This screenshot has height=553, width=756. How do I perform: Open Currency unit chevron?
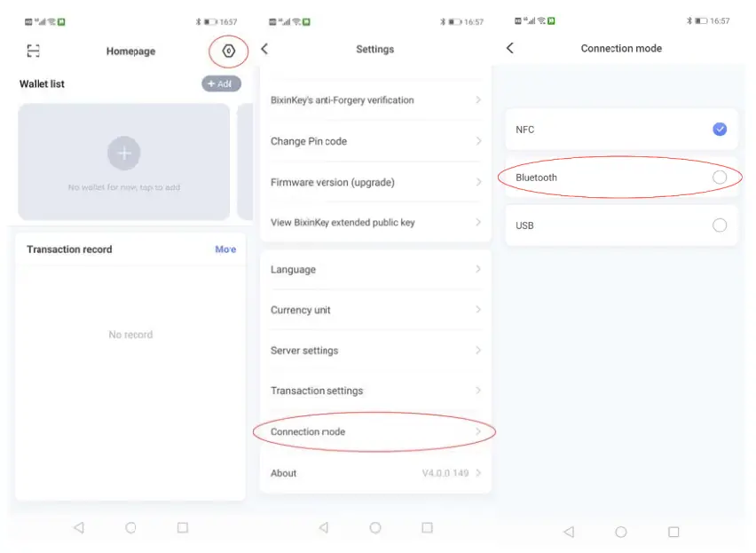(x=477, y=310)
